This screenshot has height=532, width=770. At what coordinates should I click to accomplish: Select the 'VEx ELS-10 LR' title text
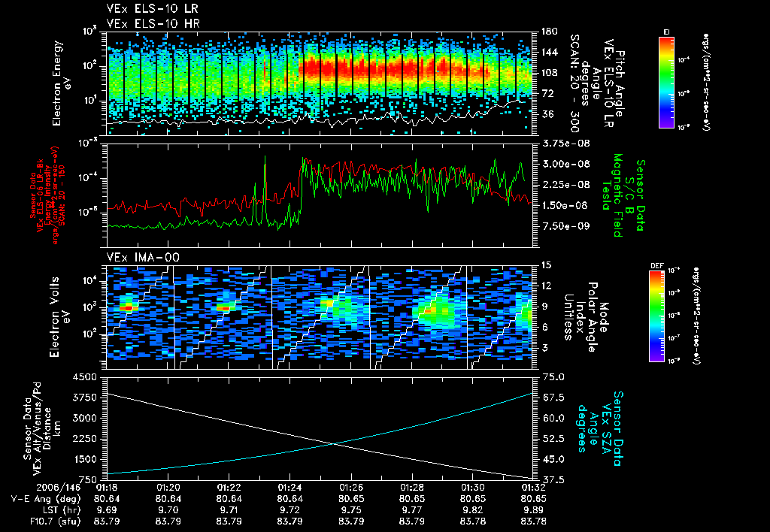point(153,9)
